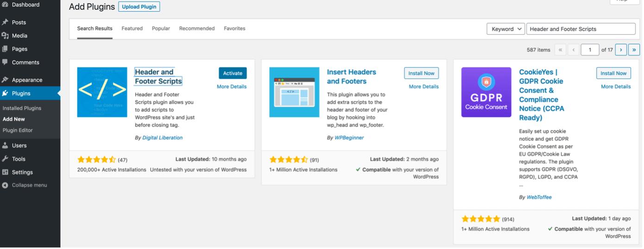Go to the first results page
Image resolution: width=644 pixels, height=249 pixels.
coord(560,50)
